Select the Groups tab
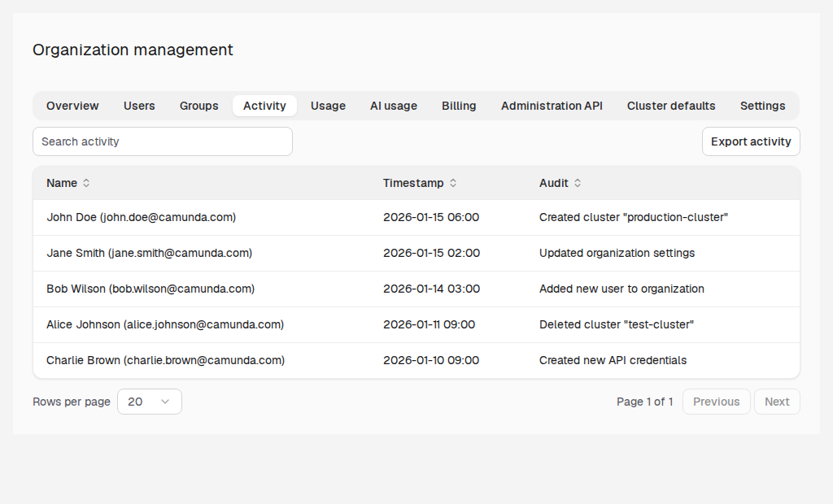Viewport: 833px width, 504px height. 198,106
